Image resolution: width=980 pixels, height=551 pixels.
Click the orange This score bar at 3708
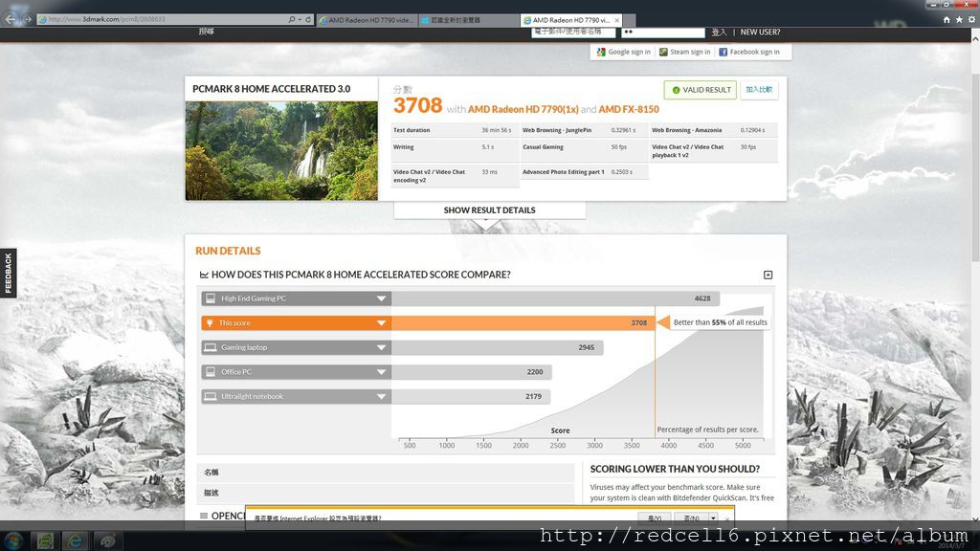point(523,323)
